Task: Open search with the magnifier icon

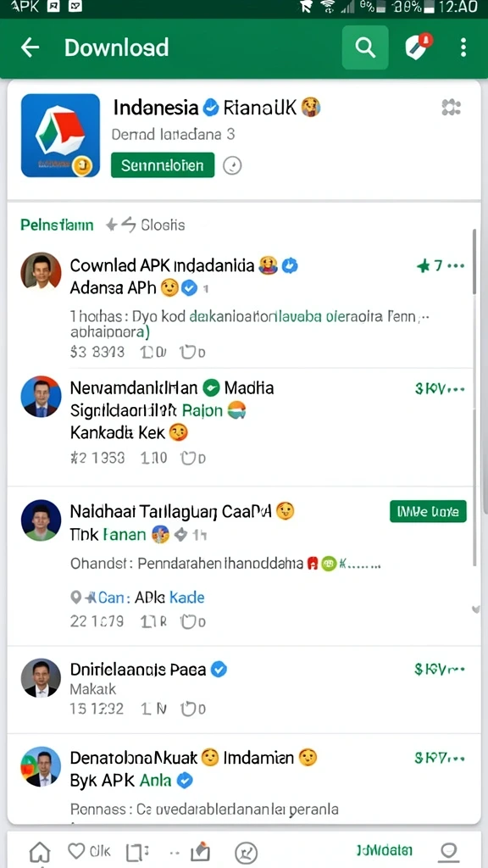Action: pos(365,47)
